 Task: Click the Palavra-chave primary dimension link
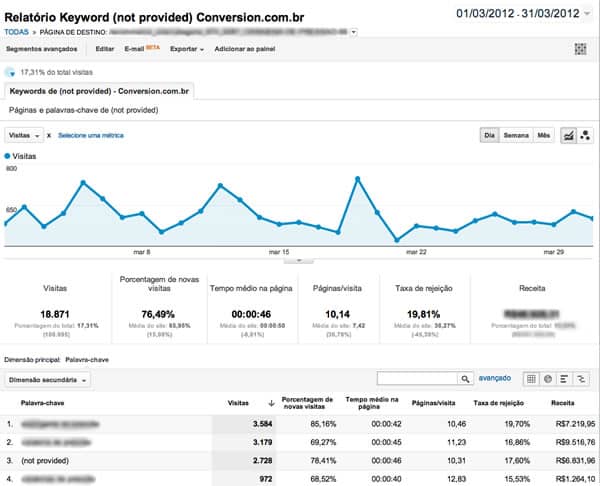(x=87, y=360)
